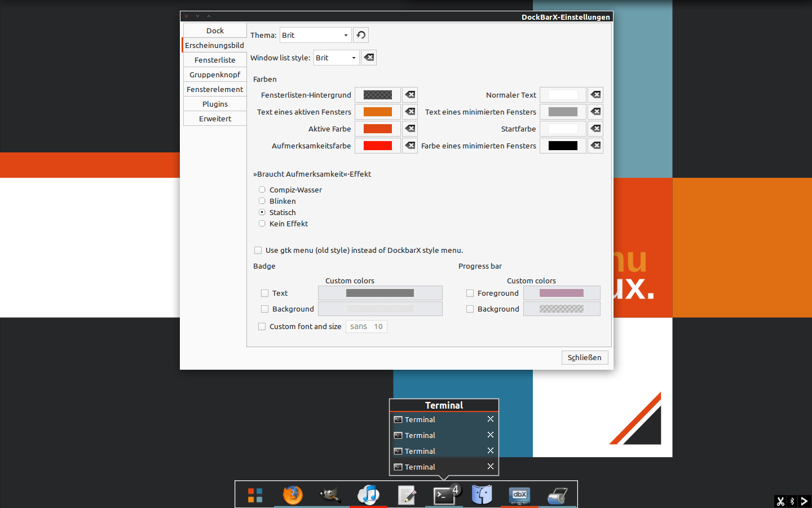The width and height of the screenshot is (812, 508).
Task: Click the Terminal icon with badge 4
Action: pos(444,495)
